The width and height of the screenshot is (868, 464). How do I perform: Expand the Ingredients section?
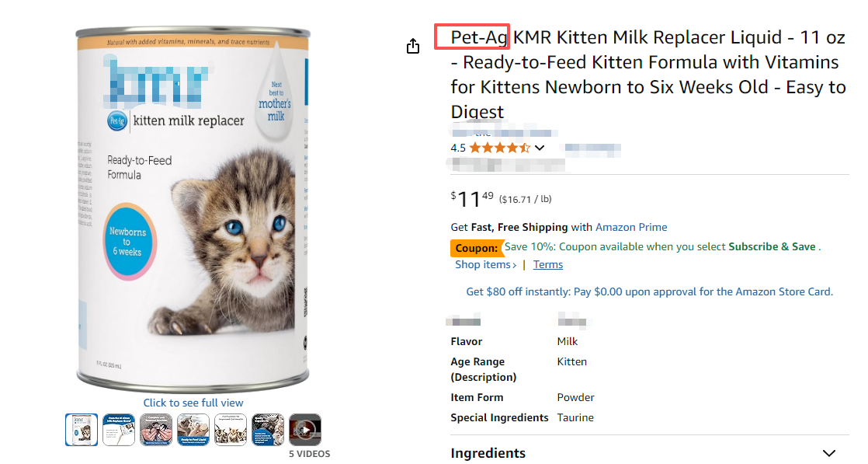(829, 453)
